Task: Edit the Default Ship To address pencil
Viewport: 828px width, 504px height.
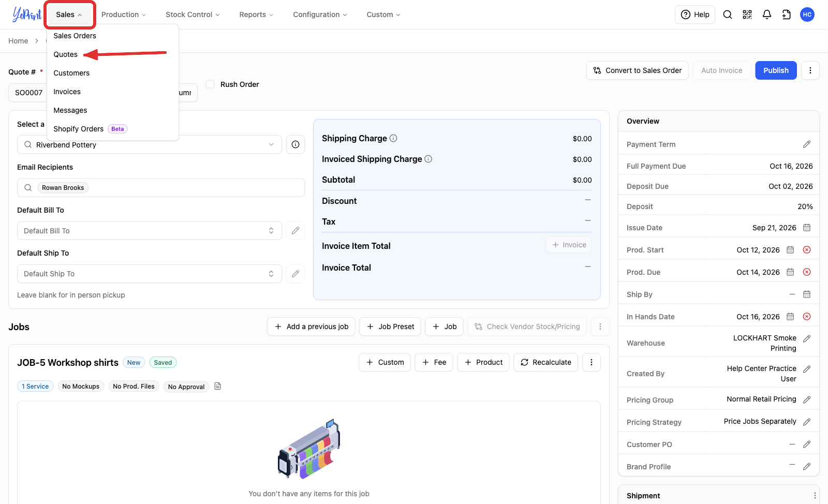Action: pyautogui.click(x=295, y=274)
